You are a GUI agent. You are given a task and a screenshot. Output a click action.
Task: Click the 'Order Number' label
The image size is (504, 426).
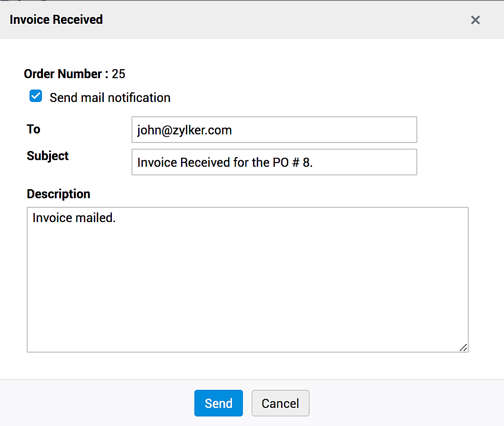click(x=63, y=74)
